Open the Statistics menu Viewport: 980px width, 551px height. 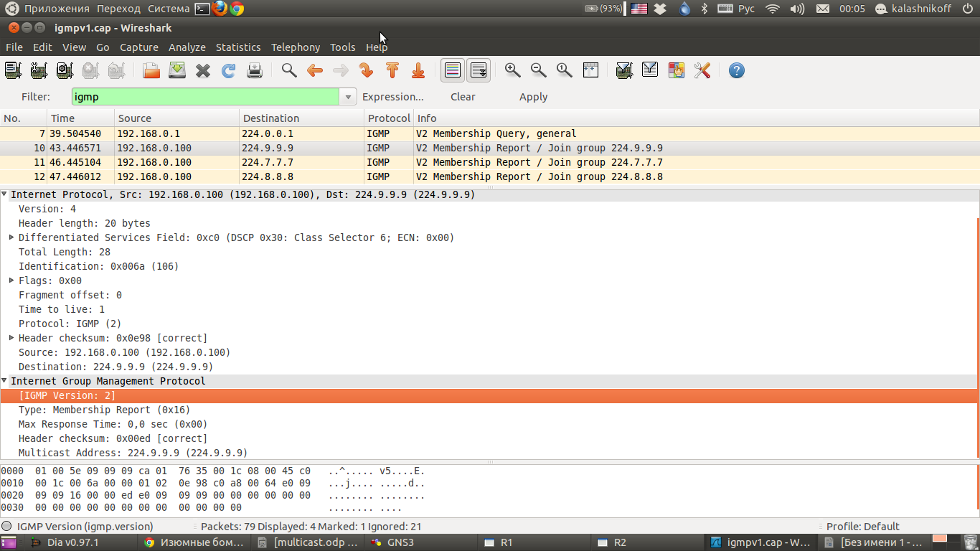coord(238,47)
